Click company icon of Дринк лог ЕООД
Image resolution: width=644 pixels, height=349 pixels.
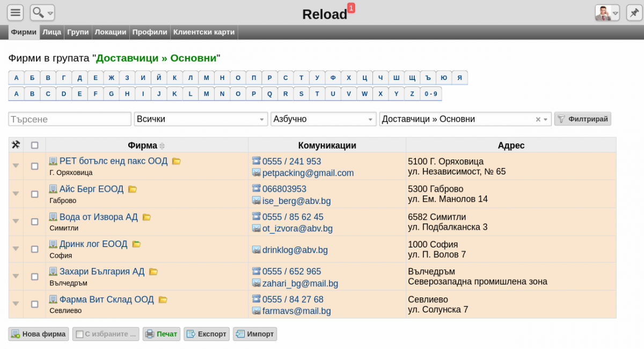point(53,244)
